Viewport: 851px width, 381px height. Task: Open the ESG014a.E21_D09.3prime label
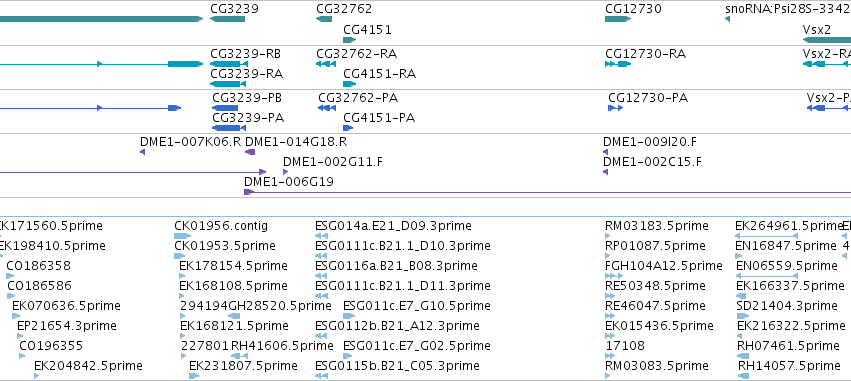click(x=393, y=225)
